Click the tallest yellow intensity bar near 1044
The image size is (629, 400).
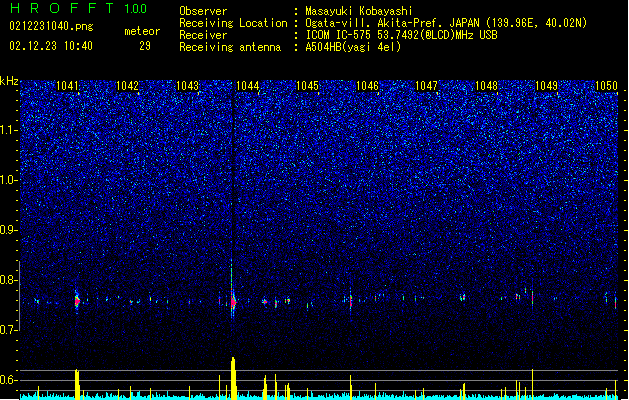pos(233,378)
